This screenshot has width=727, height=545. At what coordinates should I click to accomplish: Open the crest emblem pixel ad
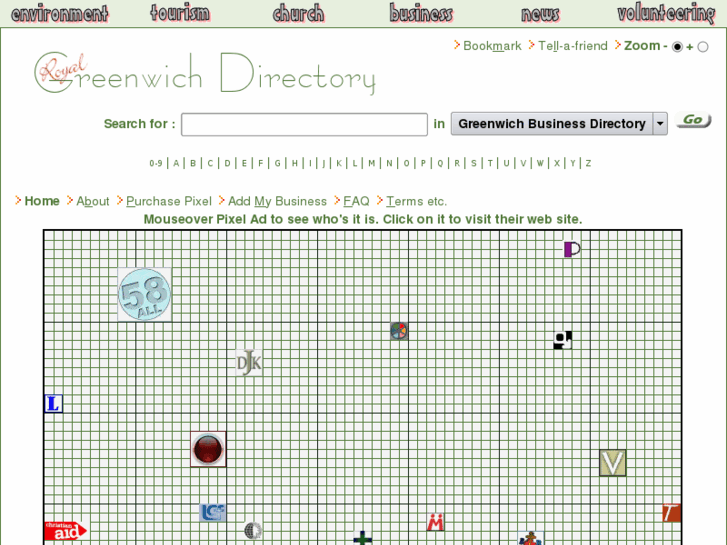[530, 538]
